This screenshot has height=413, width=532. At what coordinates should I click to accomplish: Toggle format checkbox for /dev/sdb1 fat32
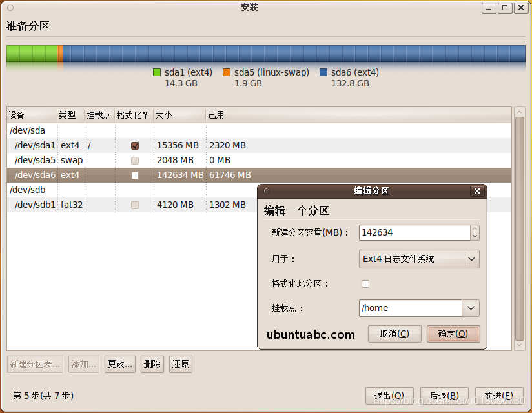(135, 205)
